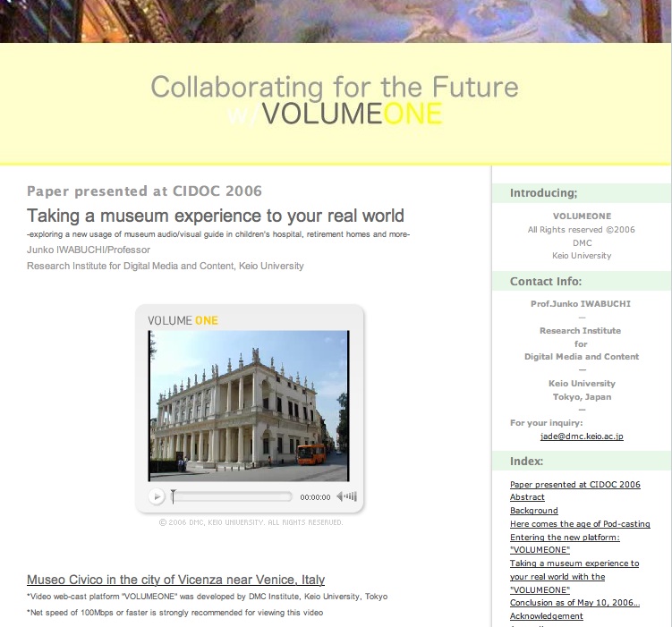This screenshot has height=627, width=672.
Task: Click the VOLUMEONE logo text in banner
Action: coord(352,114)
